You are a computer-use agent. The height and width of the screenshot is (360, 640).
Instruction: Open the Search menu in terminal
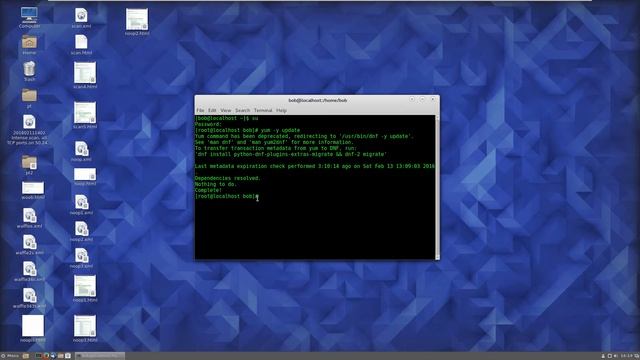[x=242, y=110]
